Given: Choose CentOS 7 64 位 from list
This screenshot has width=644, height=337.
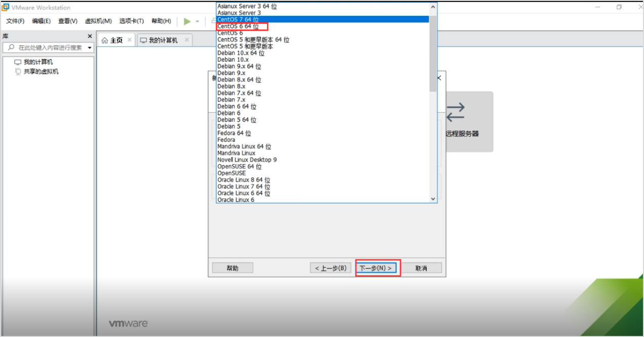Looking at the screenshot, I should coord(323,19).
